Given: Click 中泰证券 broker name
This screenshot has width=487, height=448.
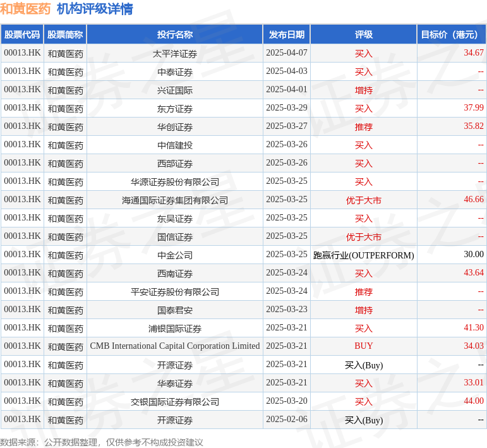Looking at the screenshot, I should pos(175,72).
